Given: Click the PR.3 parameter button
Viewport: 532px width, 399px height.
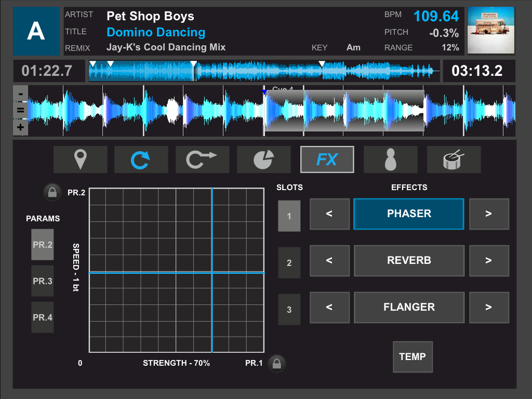Looking at the screenshot, I should 43,281.
